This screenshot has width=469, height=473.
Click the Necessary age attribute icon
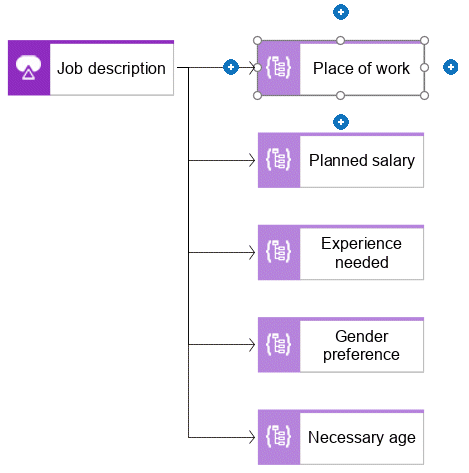click(x=279, y=437)
